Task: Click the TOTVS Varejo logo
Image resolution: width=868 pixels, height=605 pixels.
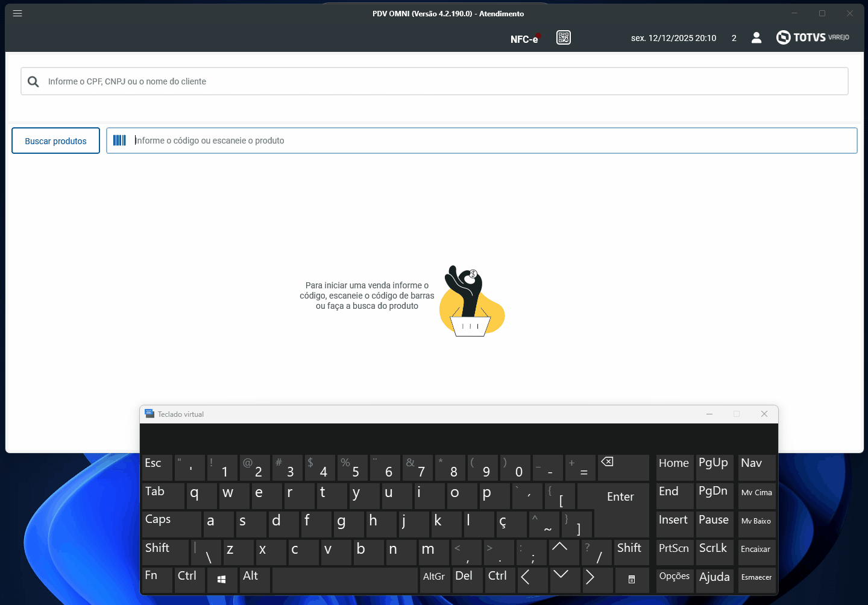Action: 813,37
